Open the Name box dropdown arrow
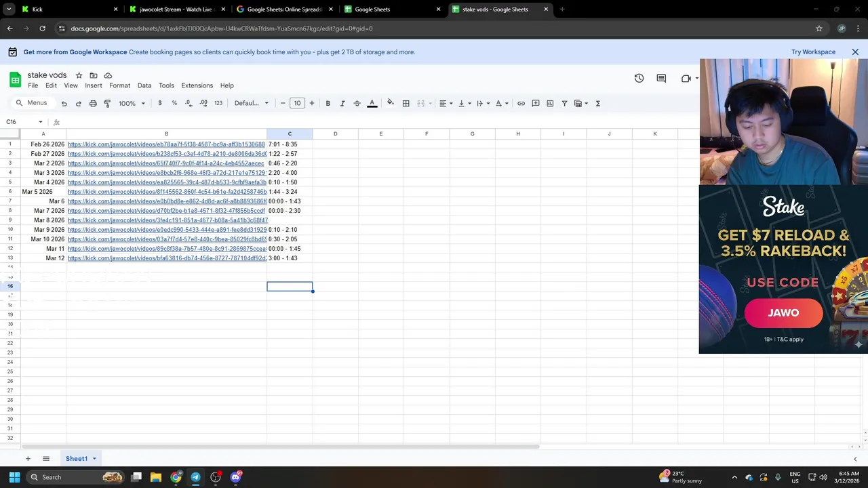868x488 pixels. [40, 122]
